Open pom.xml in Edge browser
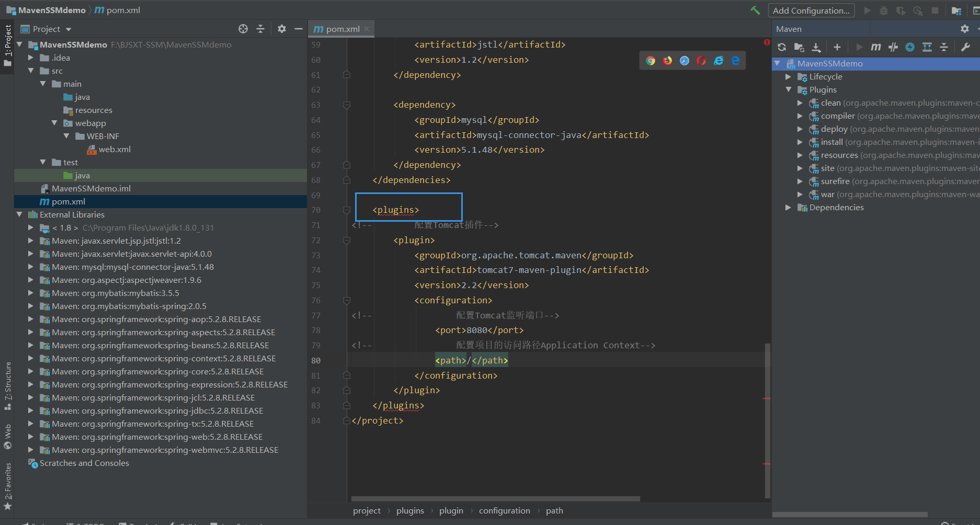The image size is (980, 525). click(735, 61)
